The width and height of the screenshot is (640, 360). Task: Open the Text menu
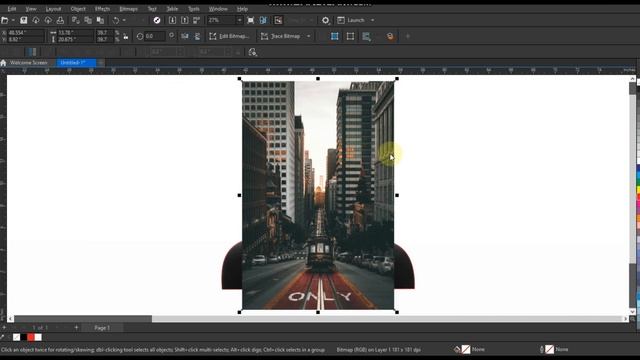[x=152, y=9]
